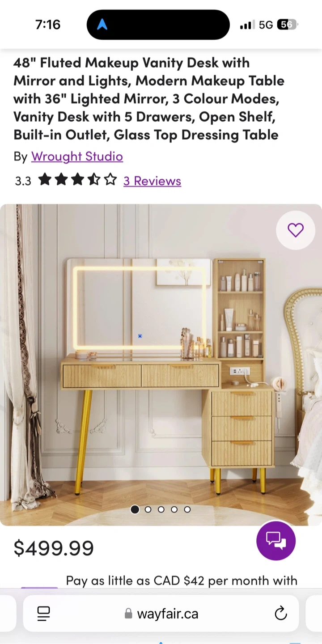Select the fourth carousel image dot

tap(174, 509)
